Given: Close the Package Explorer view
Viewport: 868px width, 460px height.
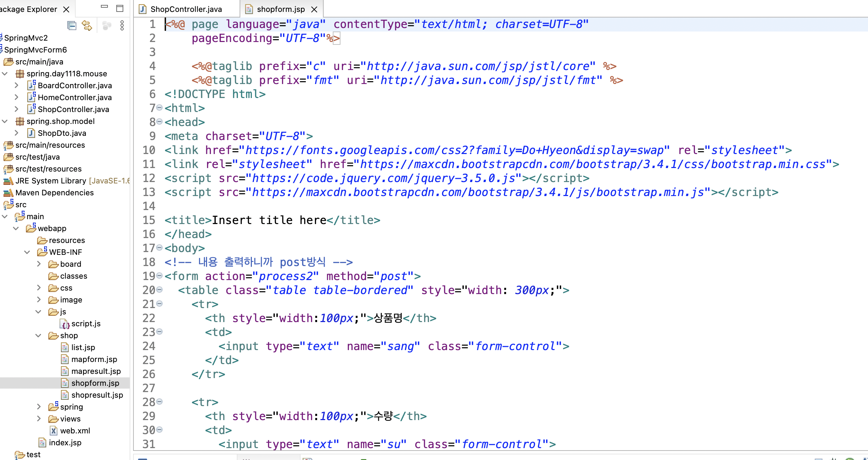Looking at the screenshot, I should coord(66,9).
